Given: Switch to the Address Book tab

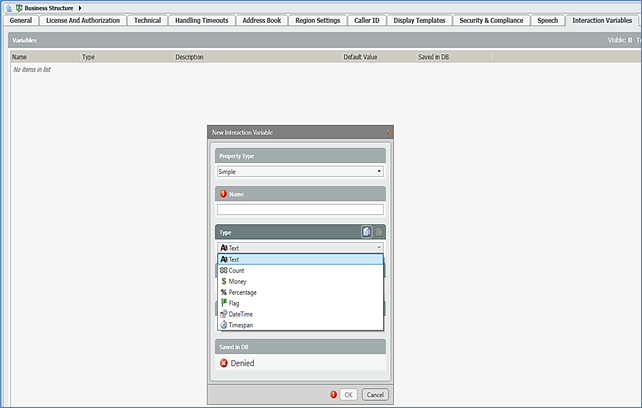Looking at the screenshot, I should 261,20.
